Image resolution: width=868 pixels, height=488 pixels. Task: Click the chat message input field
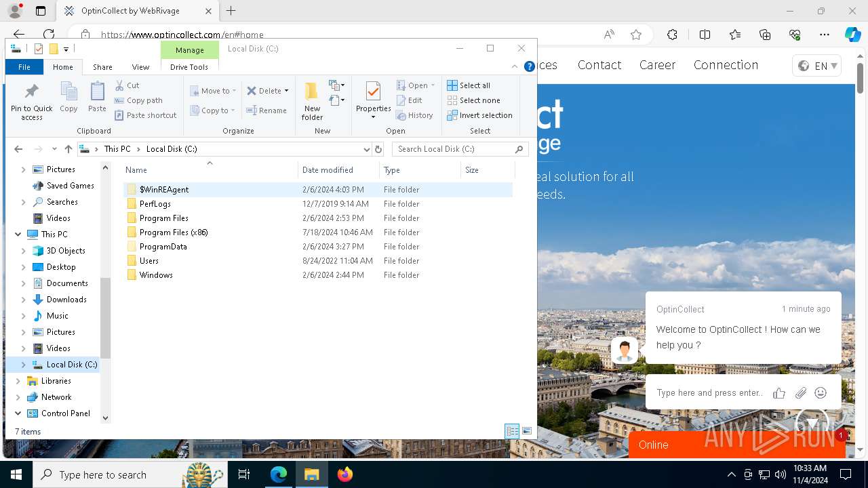(x=709, y=393)
